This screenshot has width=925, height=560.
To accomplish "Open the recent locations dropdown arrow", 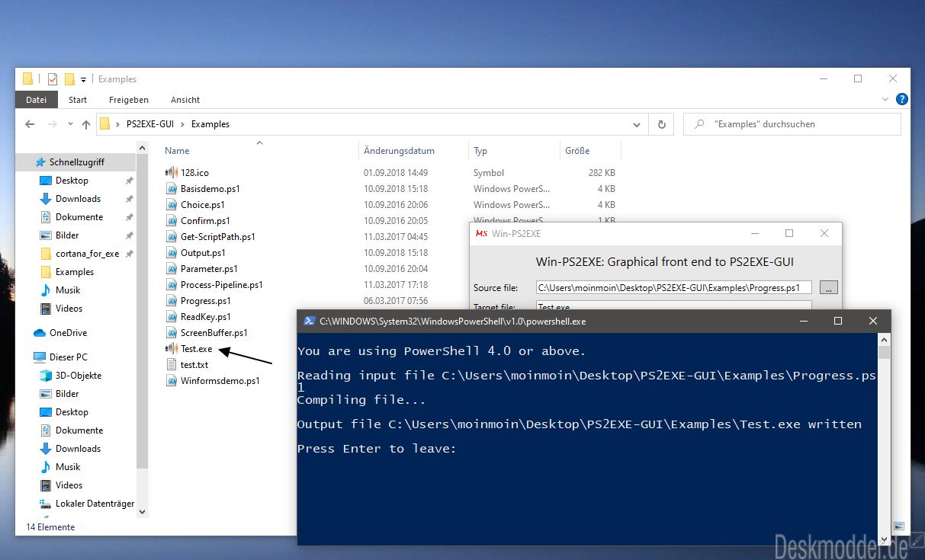I will click(70, 124).
